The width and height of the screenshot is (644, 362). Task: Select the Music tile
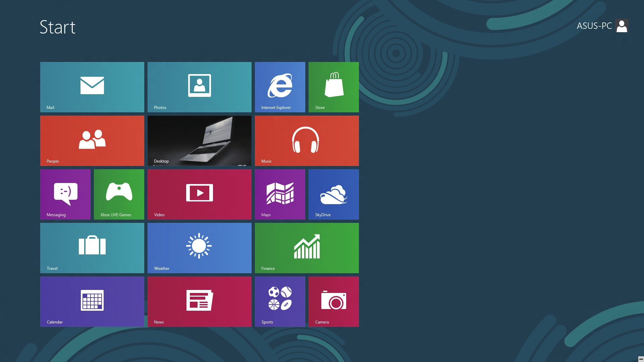click(x=307, y=140)
